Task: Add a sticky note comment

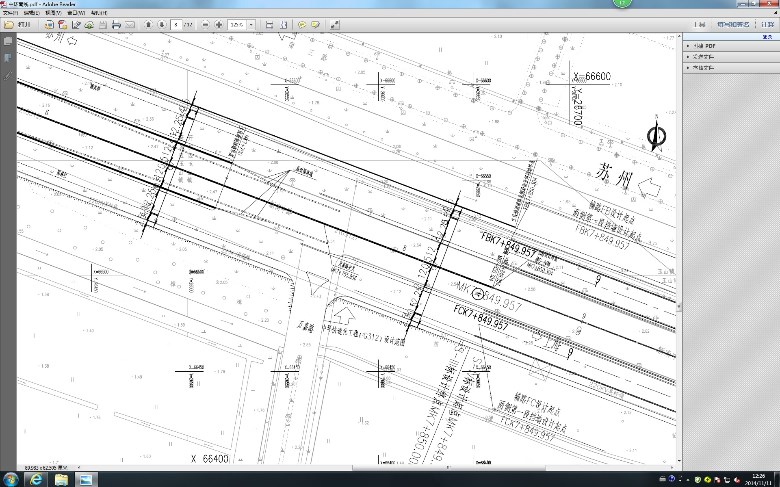Action: pos(301,23)
